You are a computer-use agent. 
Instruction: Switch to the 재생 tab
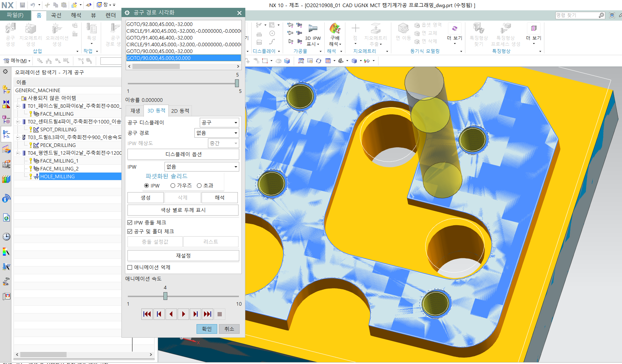(x=135, y=111)
